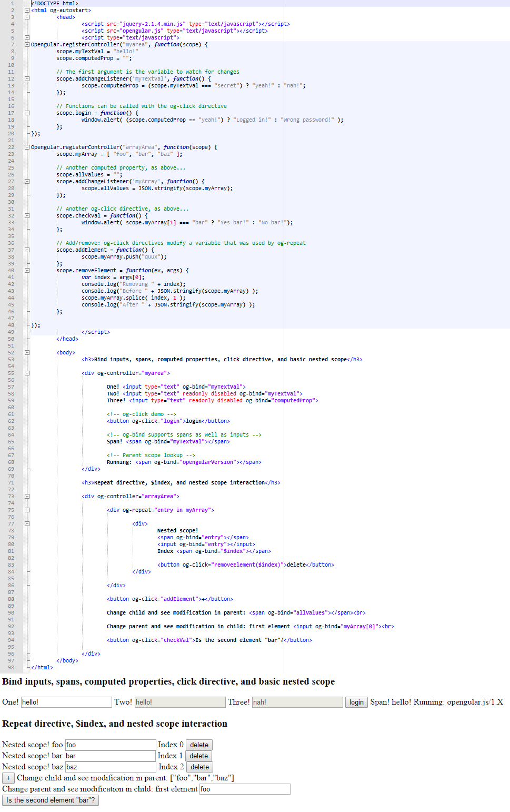Click the 'Span! hello!' text
Viewport: 510px width, 812px height.
(x=391, y=702)
